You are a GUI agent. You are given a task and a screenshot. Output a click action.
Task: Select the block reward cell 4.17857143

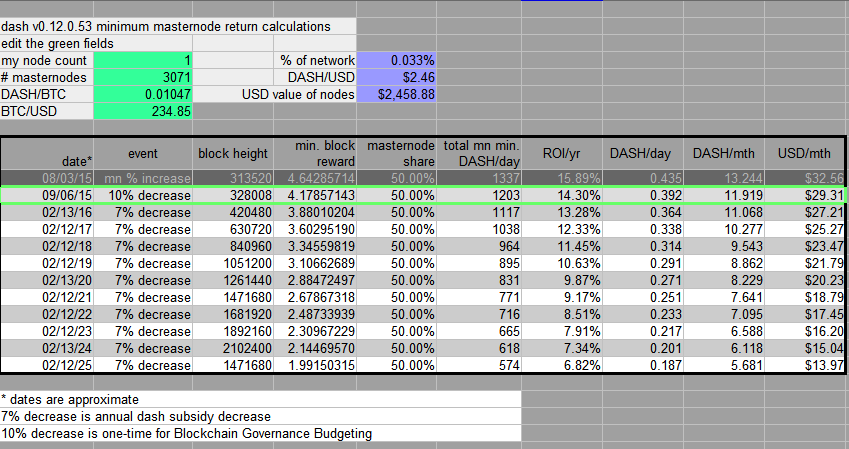315,195
